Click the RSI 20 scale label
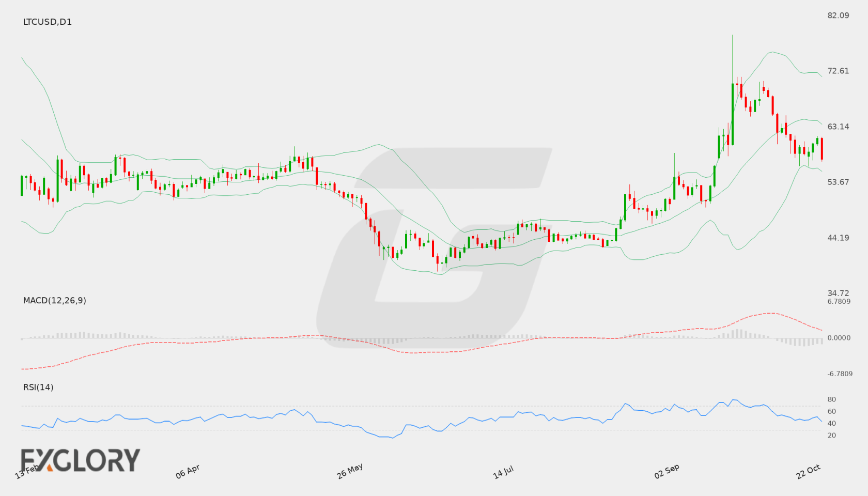Viewport: 868px width, 496px height. click(831, 435)
